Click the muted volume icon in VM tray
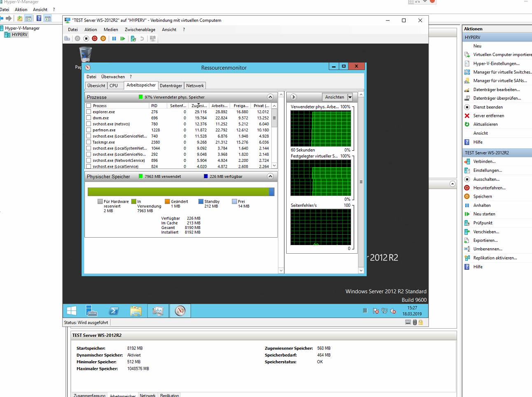Viewport: 532px width, 397px height. click(x=393, y=311)
